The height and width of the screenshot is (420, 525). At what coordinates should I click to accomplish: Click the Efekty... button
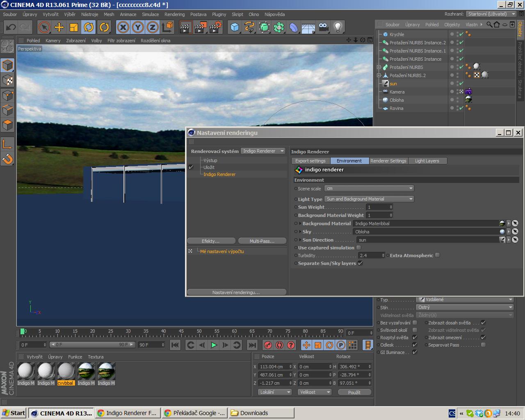point(211,241)
